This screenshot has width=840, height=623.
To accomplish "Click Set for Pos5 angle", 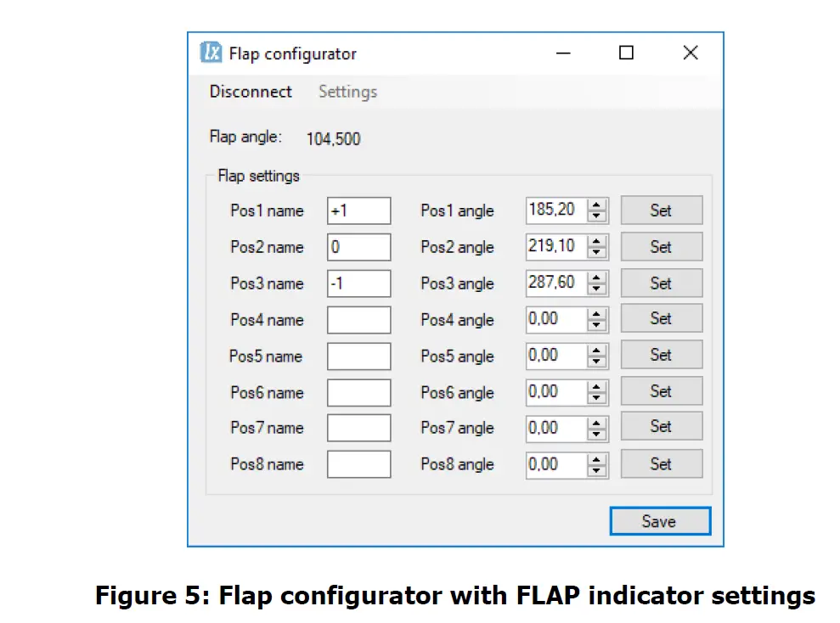I will 661,355.
